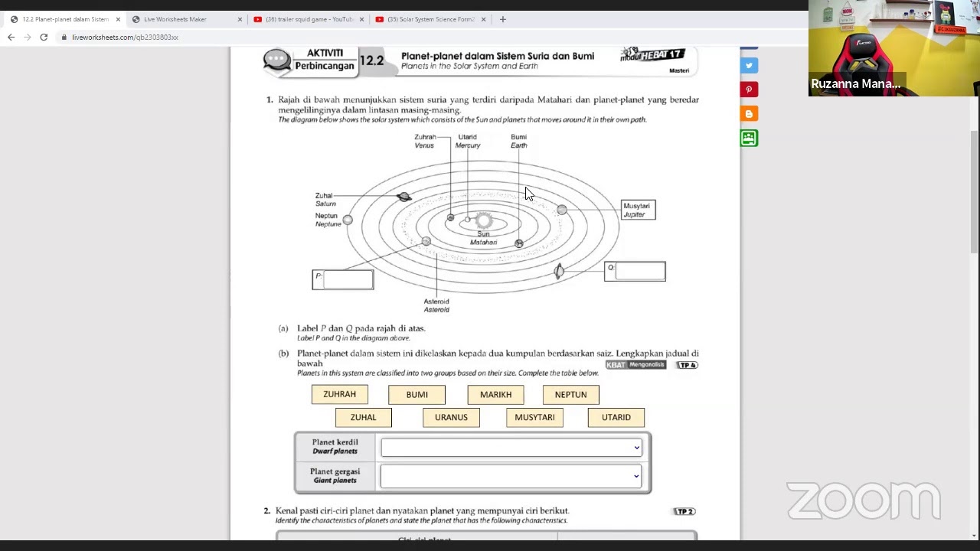980x551 pixels.
Task: Click the Planet-planet dalam Sistem Suria title
Action: pos(498,56)
